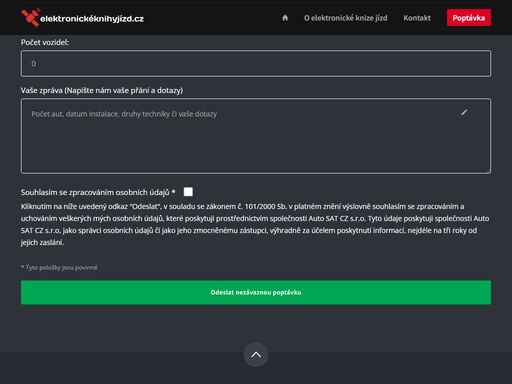Screen dimensions: 512x384
Task: Click the Počet vozidel label
Action: [45, 42]
